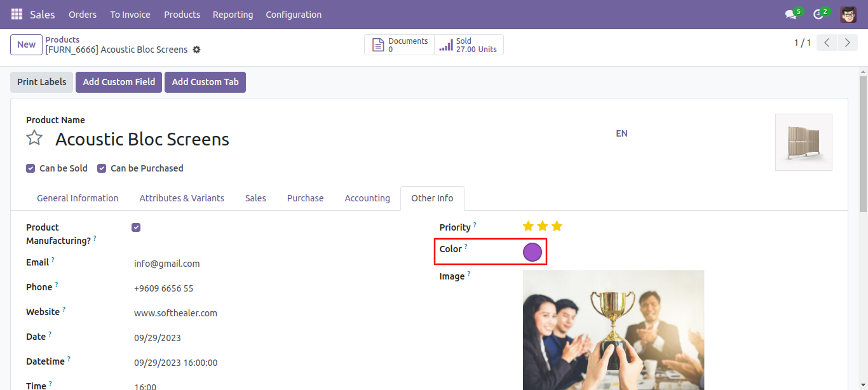
Task: Go to next record arrow
Action: pyautogui.click(x=848, y=43)
